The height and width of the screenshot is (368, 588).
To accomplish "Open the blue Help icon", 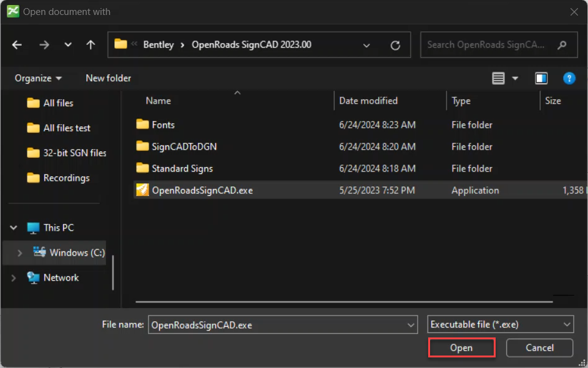I will [x=569, y=79].
